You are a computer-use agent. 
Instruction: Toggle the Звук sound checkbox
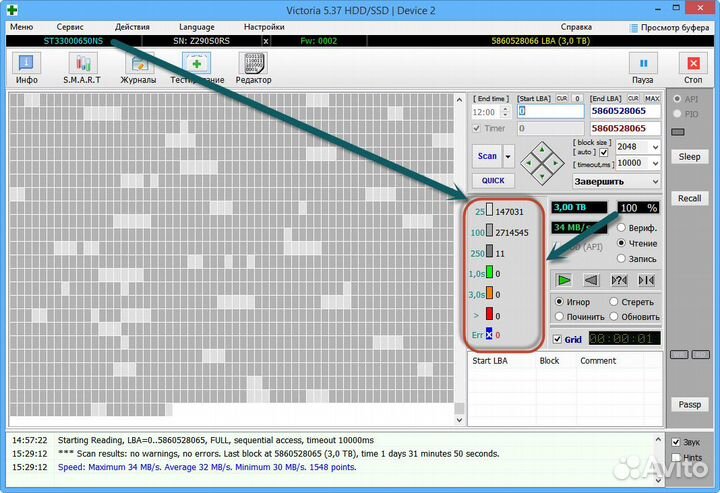click(x=677, y=442)
